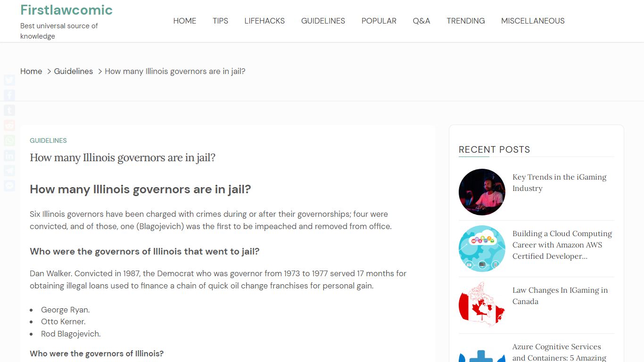Share the article on Tumblr
Viewport: 644px width, 362px height.
(x=9, y=110)
